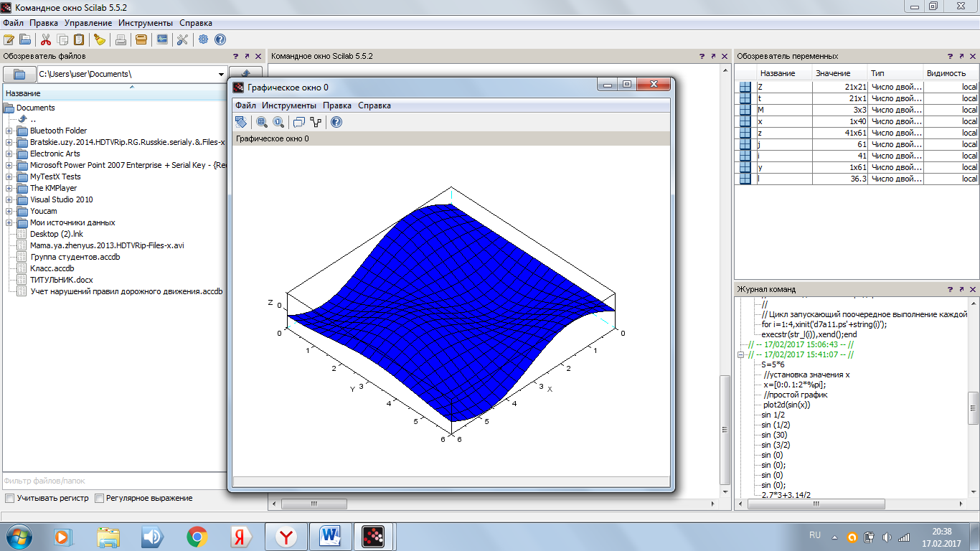Open graphic window 'Правка' menu

pos(337,105)
